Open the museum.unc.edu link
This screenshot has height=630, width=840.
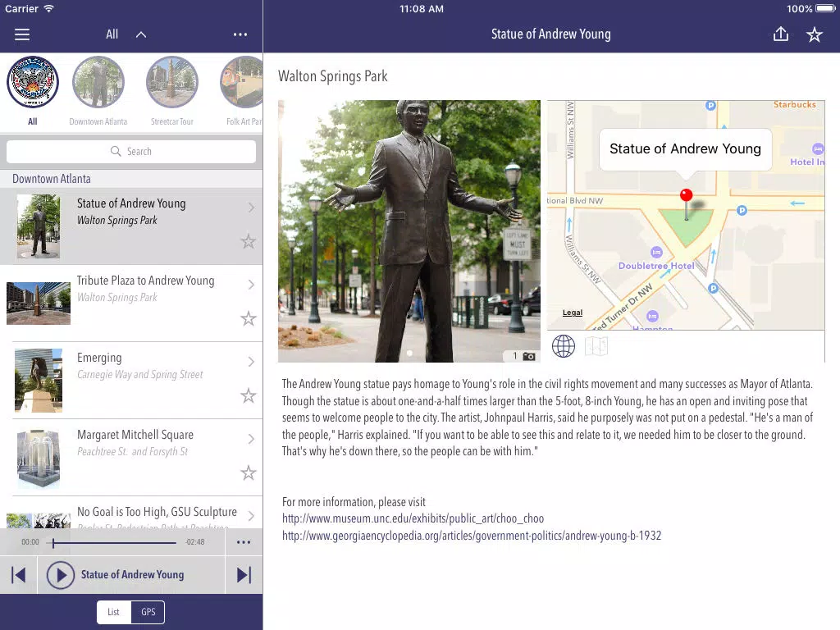pos(413,518)
